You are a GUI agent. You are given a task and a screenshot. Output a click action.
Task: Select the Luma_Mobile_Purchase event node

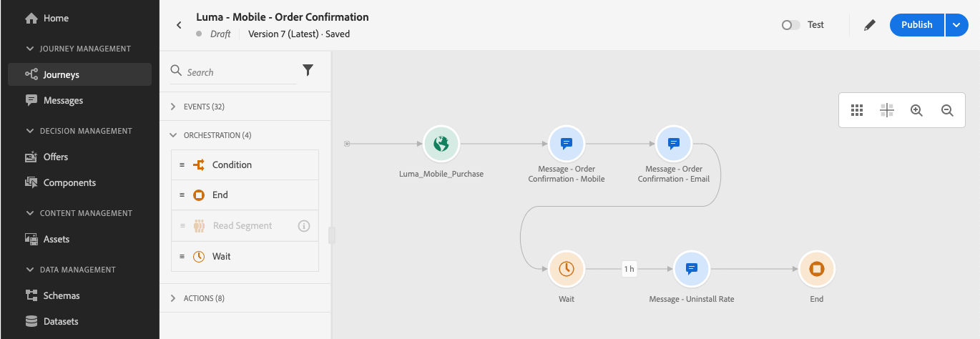(441, 144)
